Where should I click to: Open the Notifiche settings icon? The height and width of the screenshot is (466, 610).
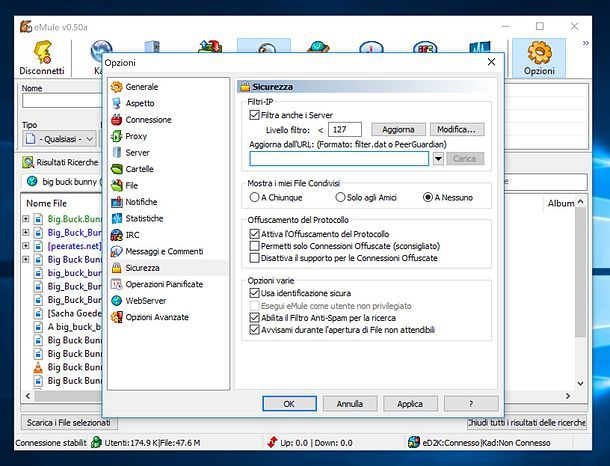coord(117,202)
